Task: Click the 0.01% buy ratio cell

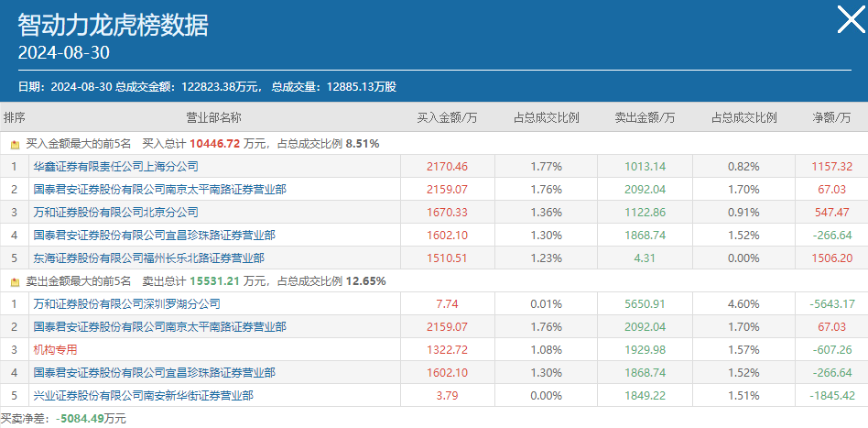Action: tap(547, 303)
